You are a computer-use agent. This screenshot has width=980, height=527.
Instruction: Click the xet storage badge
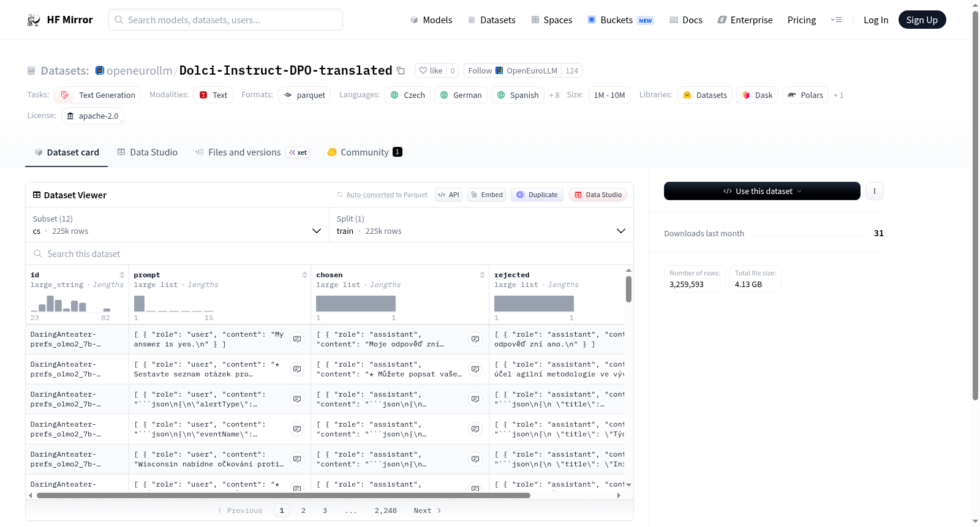pyautogui.click(x=298, y=152)
